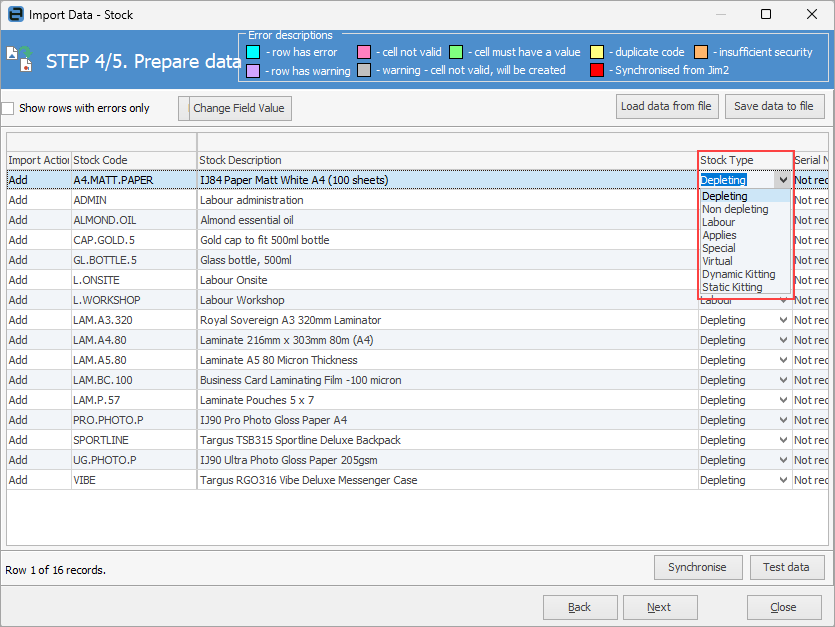The image size is (835, 627).
Task: Click the Change Field Value button
Action: pyautogui.click(x=235, y=108)
